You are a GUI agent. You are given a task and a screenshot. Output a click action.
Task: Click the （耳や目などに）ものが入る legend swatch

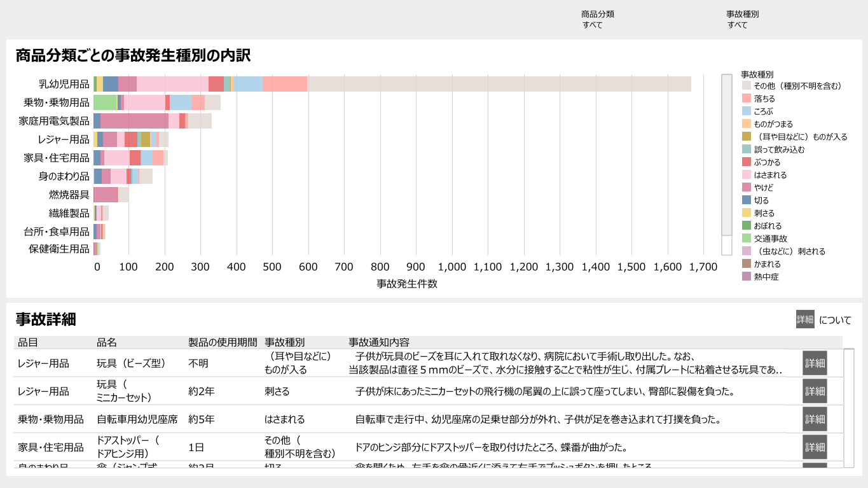[x=747, y=137]
